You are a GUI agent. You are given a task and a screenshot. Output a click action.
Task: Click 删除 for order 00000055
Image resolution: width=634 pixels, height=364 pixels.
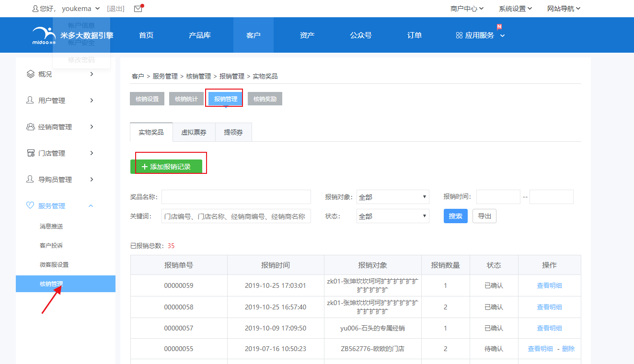(x=568, y=349)
